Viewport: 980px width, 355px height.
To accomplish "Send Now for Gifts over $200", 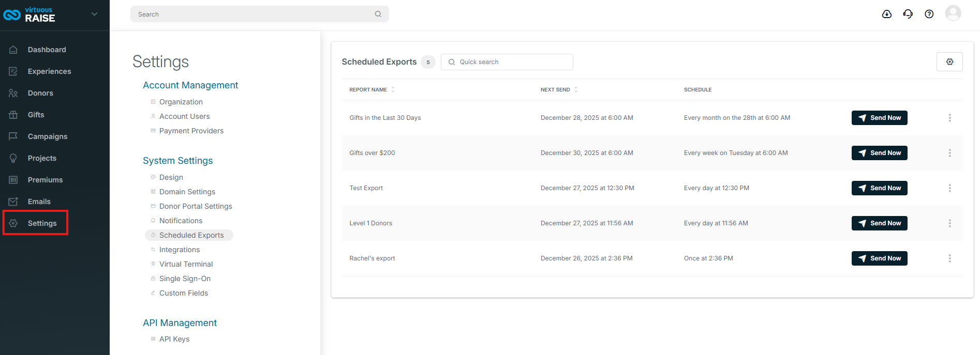I will tap(880, 153).
